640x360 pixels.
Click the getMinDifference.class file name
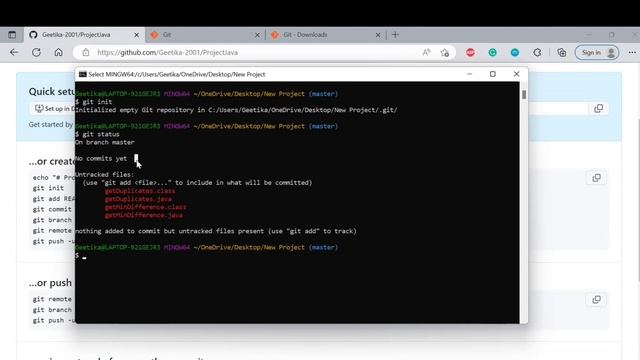click(x=145, y=207)
